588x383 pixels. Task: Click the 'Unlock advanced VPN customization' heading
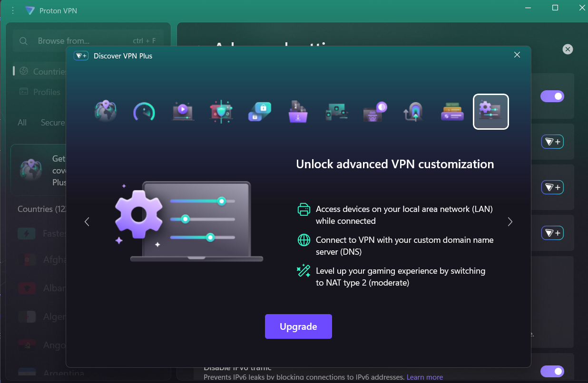(395, 164)
